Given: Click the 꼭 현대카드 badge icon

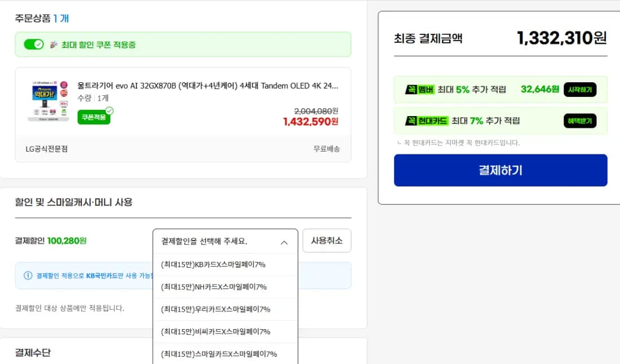Looking at the screenshot, I should pos(427,121).
